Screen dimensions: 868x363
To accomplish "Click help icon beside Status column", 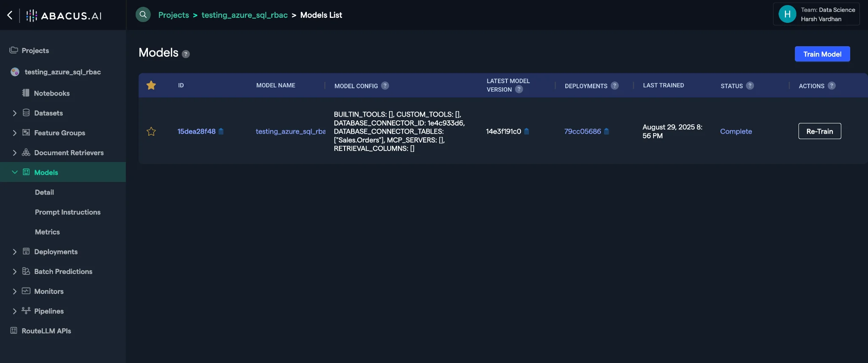I will [x=750, y=86].
